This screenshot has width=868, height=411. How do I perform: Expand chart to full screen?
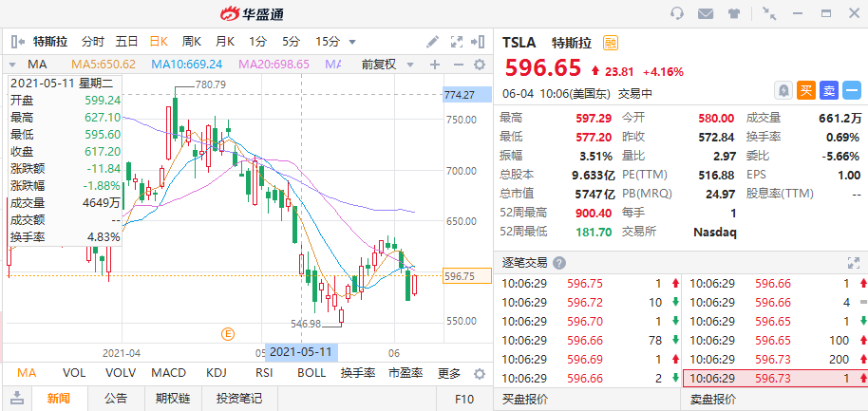(456, 42)
